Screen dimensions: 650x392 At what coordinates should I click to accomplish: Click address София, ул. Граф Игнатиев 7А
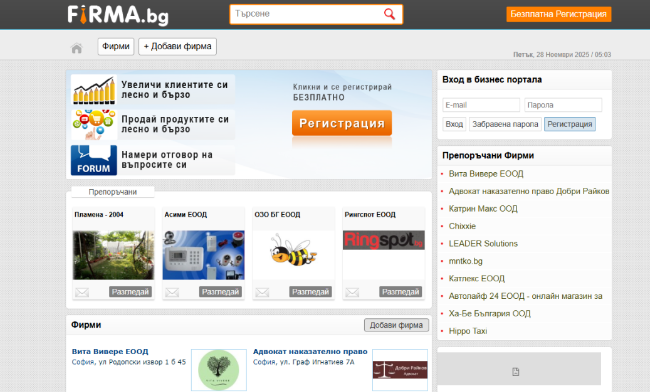(303, 362)
